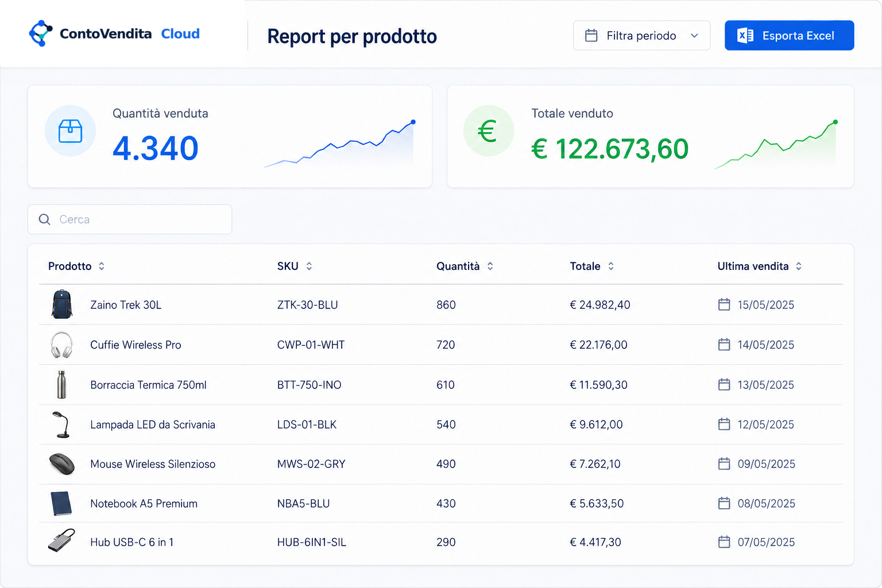Image resolution: width=882 pixels, height=588 pixels.
Task: Sort the table by Quantità column
Action: click(465, 266)
